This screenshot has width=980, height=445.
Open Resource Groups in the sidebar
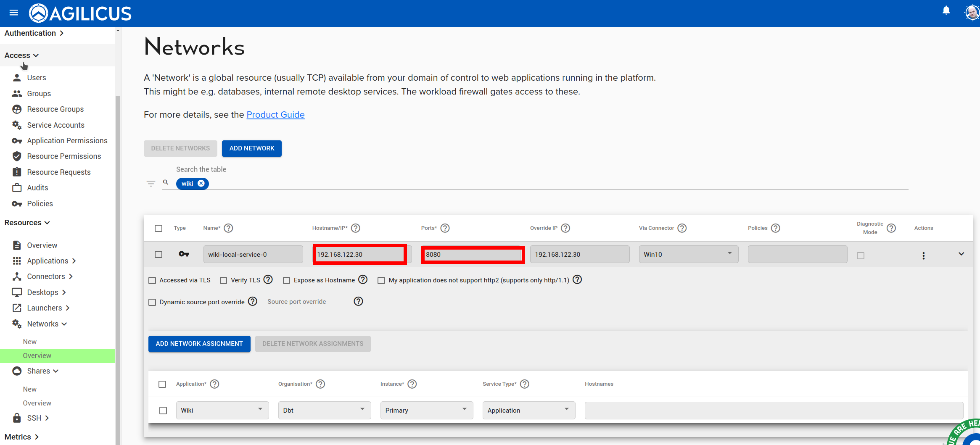tap(55, 109)
